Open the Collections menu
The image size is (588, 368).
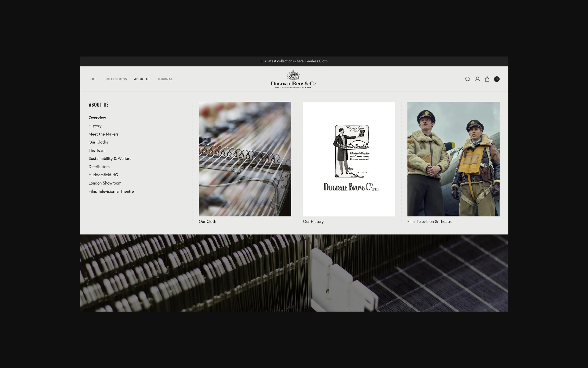116,79
